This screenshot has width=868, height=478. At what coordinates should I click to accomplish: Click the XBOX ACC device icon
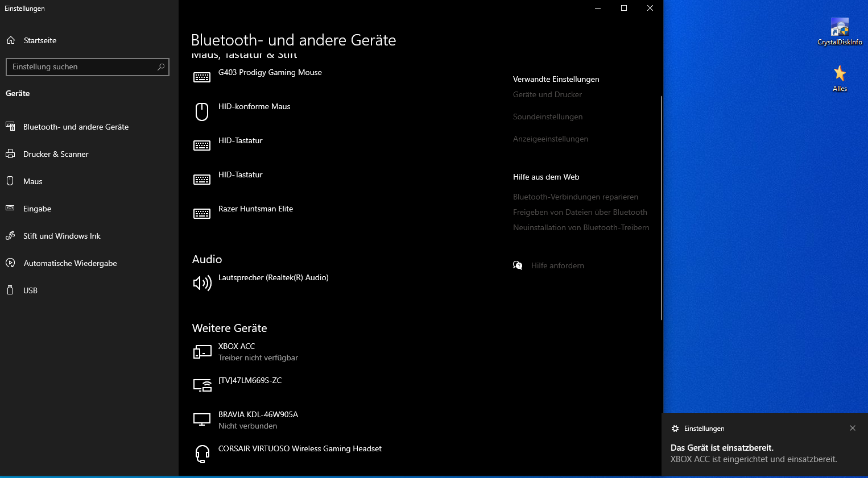202,352
